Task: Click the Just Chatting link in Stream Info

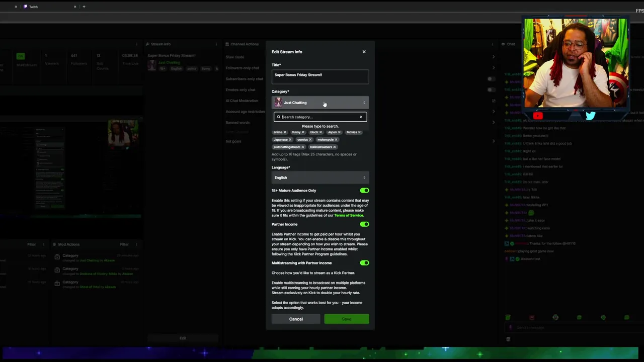Action: (x=169, y=62)
